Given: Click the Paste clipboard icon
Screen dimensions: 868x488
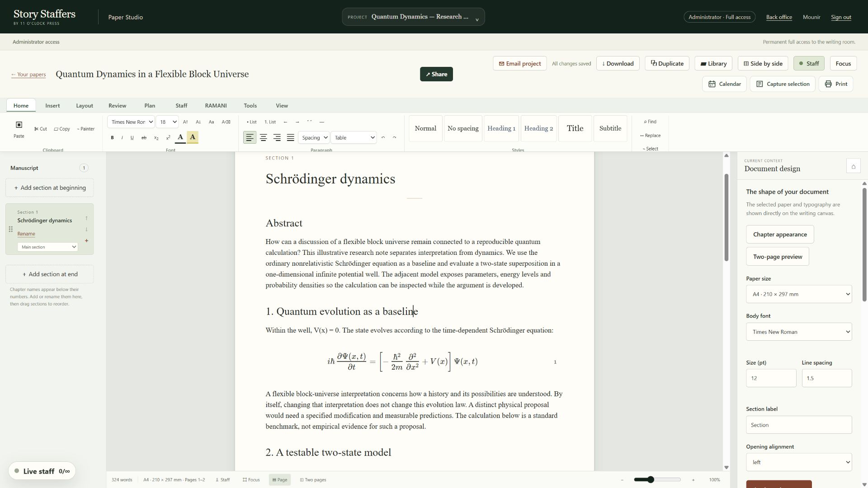Looking at the screenshot, I should coord(19,125).
